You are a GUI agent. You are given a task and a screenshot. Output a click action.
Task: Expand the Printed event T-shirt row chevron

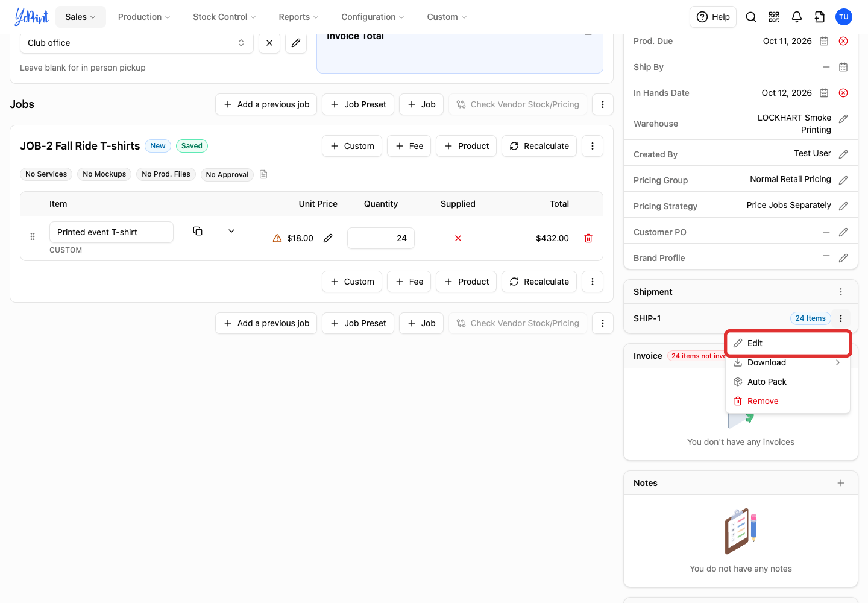(231, 231)
